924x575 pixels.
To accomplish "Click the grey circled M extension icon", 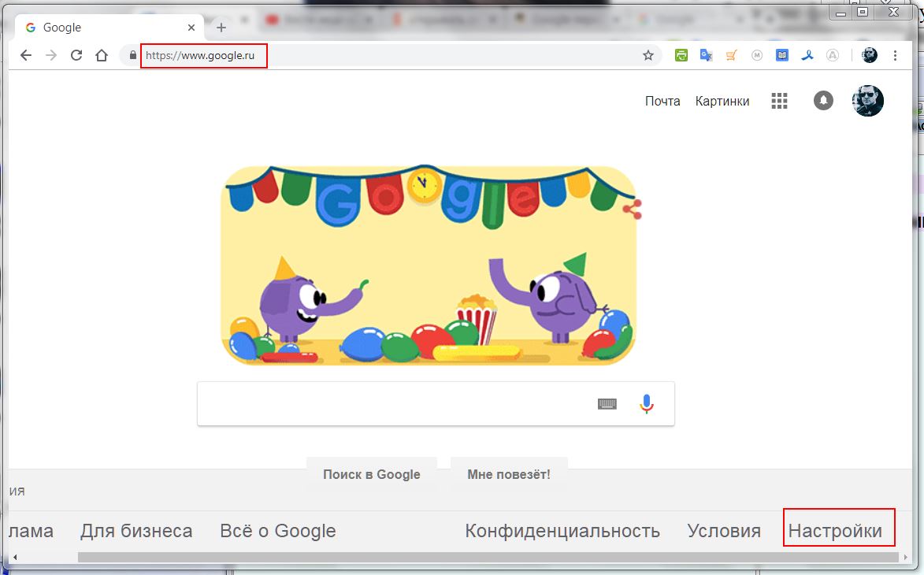I will (x=757, y=55).
